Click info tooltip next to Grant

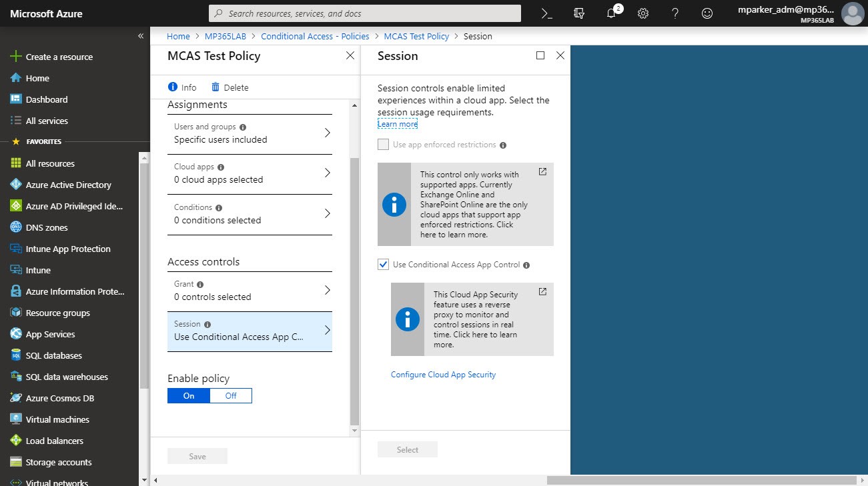[x=201, y=284]
